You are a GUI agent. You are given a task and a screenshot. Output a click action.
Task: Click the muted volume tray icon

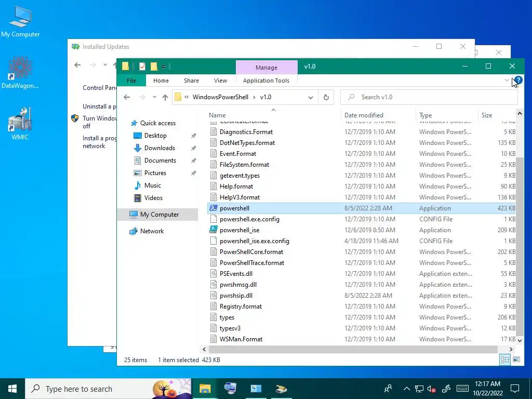pos(431,389)
